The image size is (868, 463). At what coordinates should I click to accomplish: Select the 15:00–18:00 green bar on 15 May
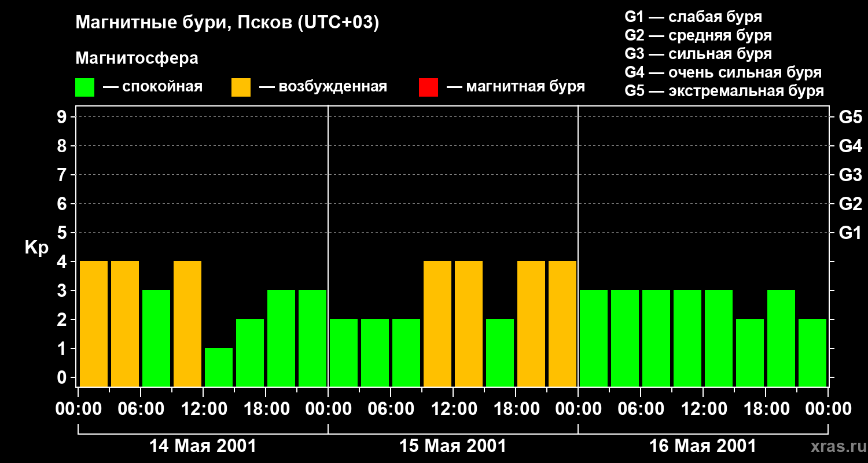click(500, 352)
